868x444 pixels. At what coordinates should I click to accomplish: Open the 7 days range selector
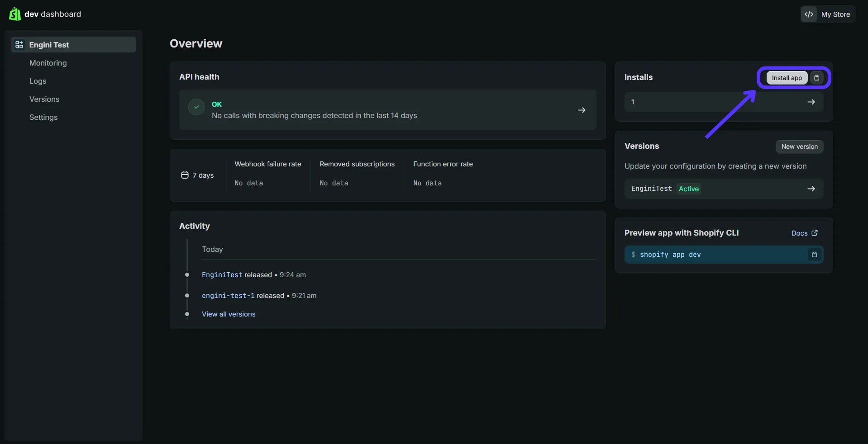coord(198,175)
